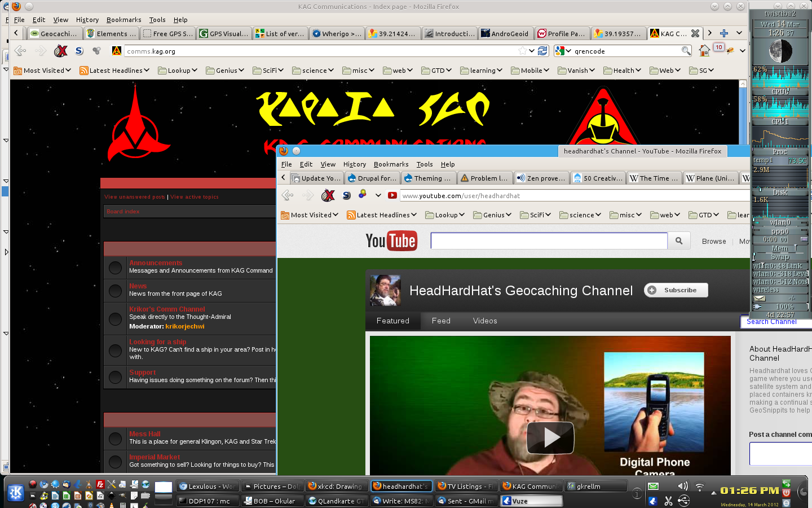Switch to the Wherigo tab

pos(337,34)
